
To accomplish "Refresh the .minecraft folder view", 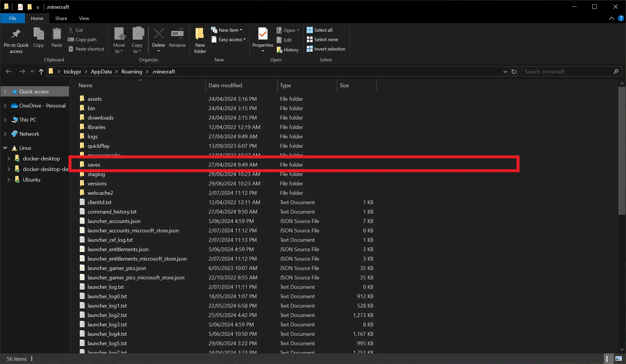I will click(x=514, y=71).
